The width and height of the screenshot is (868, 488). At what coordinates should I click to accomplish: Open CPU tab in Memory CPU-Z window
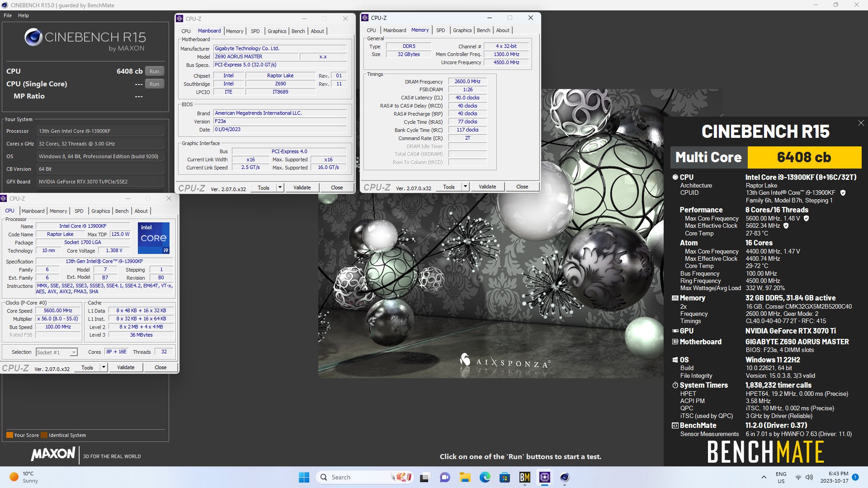[371, 30]
